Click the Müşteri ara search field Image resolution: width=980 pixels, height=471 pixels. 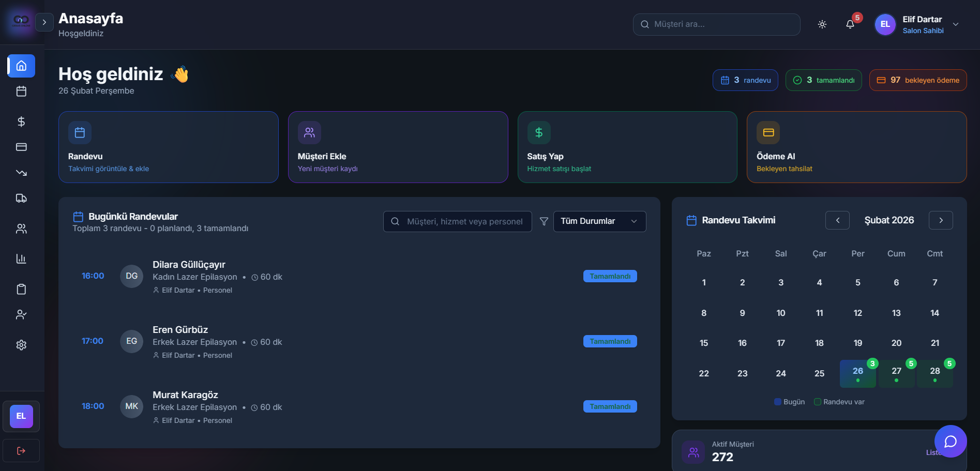pyautogui.click(x=716, y=24)
